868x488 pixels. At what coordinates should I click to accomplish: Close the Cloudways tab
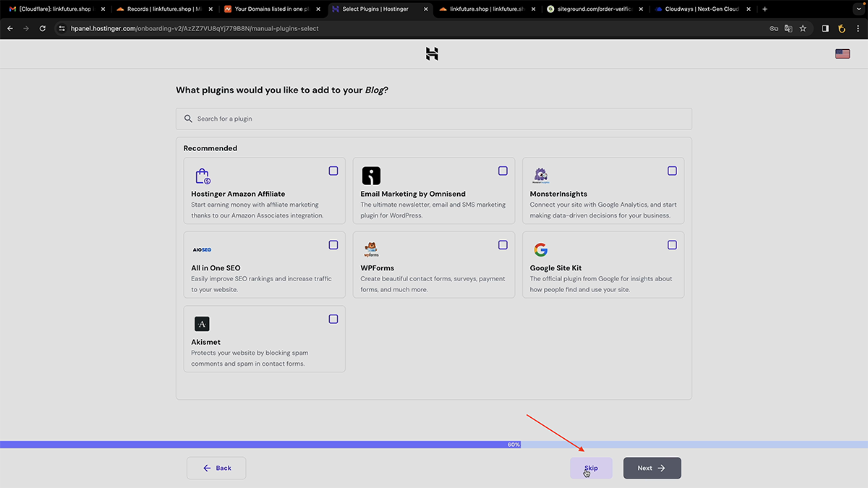pos(748,9)
